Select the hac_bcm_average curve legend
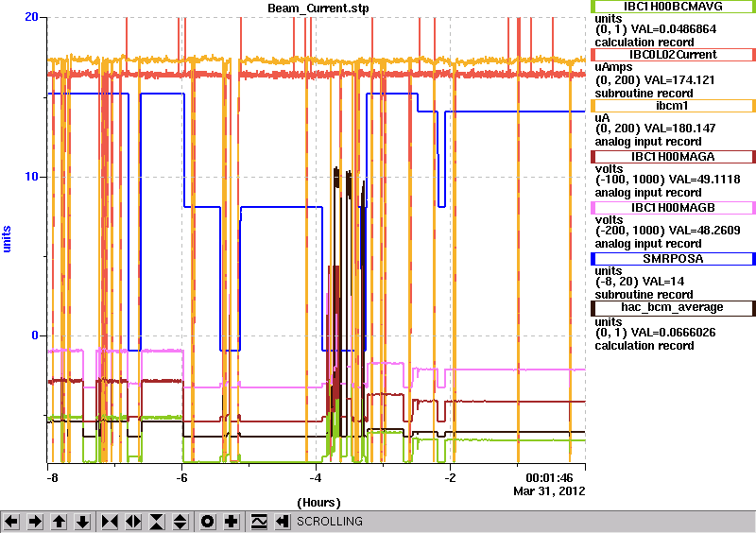 pos(673,308)
